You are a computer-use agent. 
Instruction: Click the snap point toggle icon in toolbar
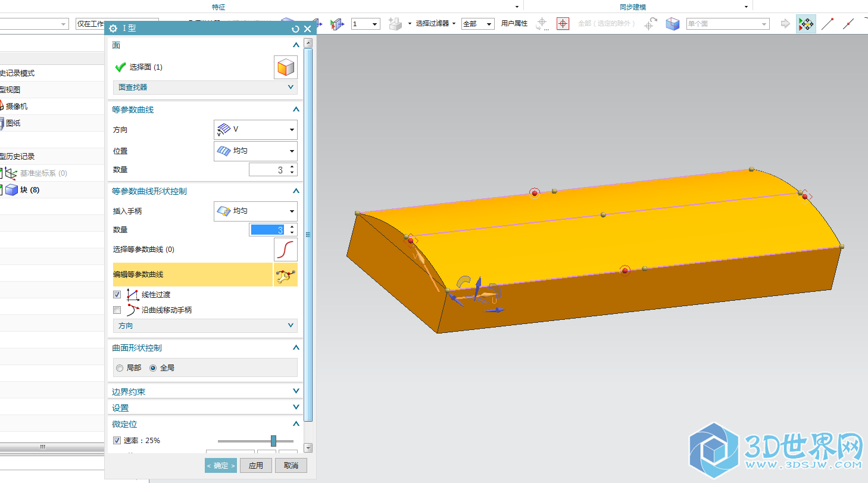click(806, 24)
